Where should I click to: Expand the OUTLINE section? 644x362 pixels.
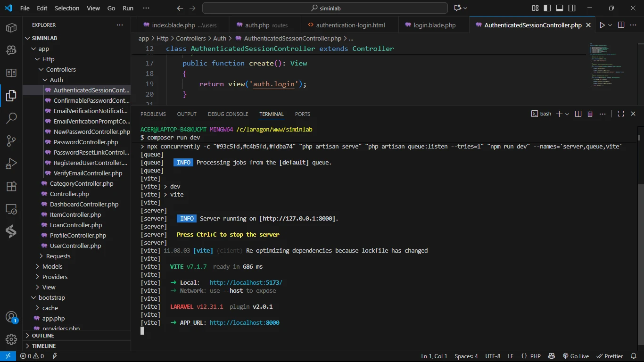pyautogui.click(x=42, y=336)
